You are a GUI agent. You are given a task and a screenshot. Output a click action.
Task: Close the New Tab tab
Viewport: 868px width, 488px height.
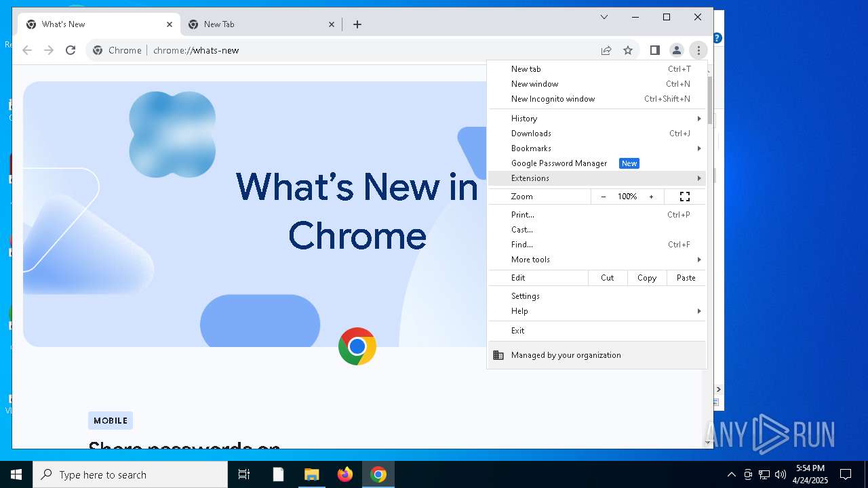point(332,24)
